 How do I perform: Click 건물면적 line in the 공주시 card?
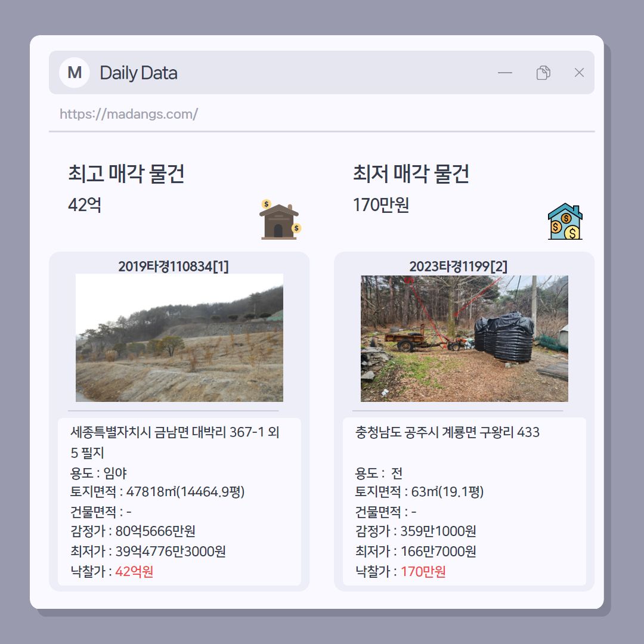(x=386, y=512)
